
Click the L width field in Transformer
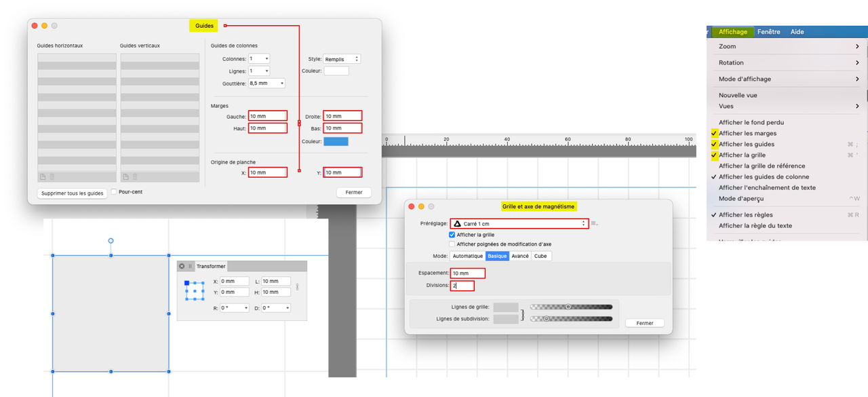coord(276,281)
